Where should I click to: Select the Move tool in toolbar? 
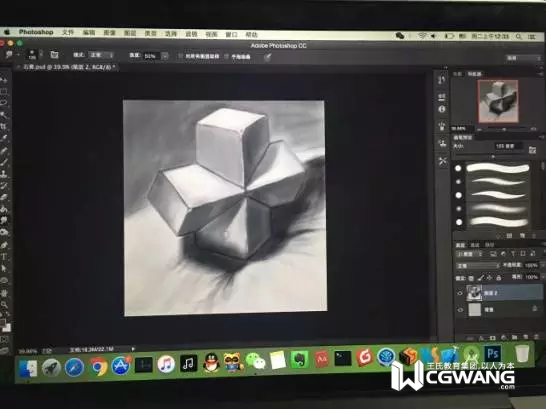(x=4, y=80)
